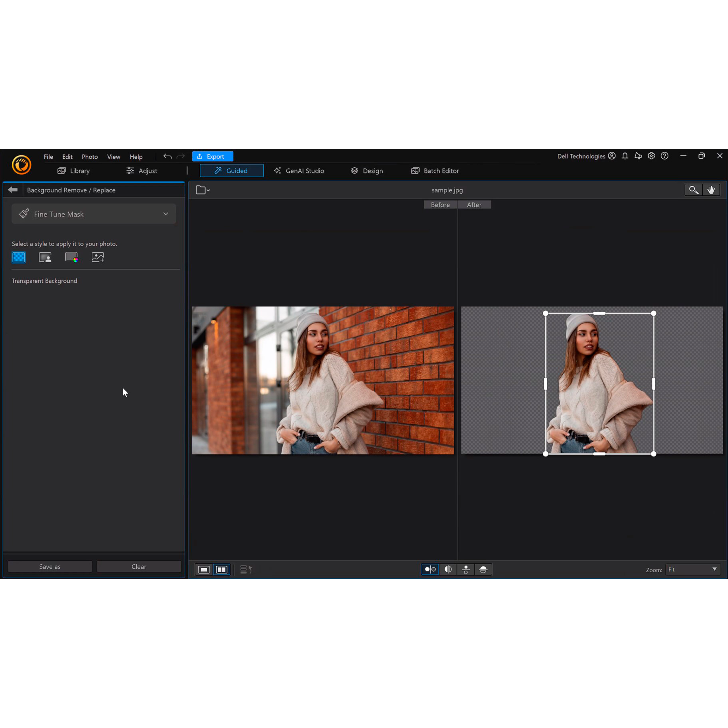The image size is (728, 728).
Task: Open the folder browser above the photo
Action: point(200,190)
